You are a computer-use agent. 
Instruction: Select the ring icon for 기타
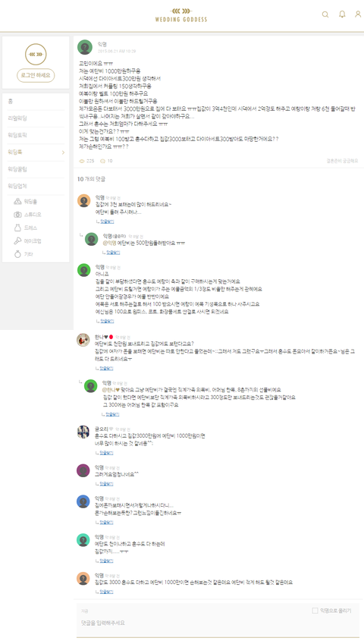17,254
